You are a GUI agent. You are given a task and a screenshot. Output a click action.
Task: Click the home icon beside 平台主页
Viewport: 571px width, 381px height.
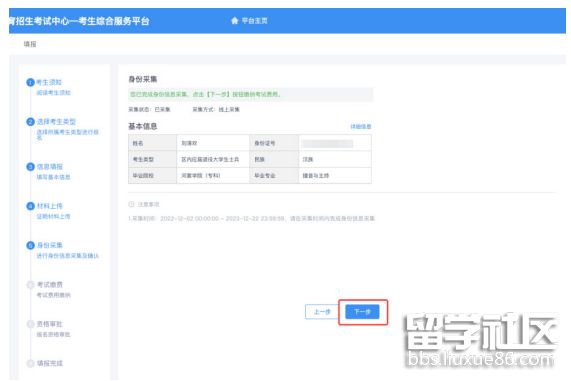[x=235, y=21]
